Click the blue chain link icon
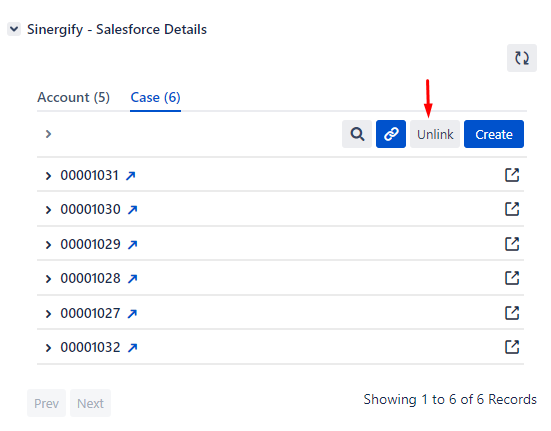The image size is (551, 431). [x=391, y=134]
